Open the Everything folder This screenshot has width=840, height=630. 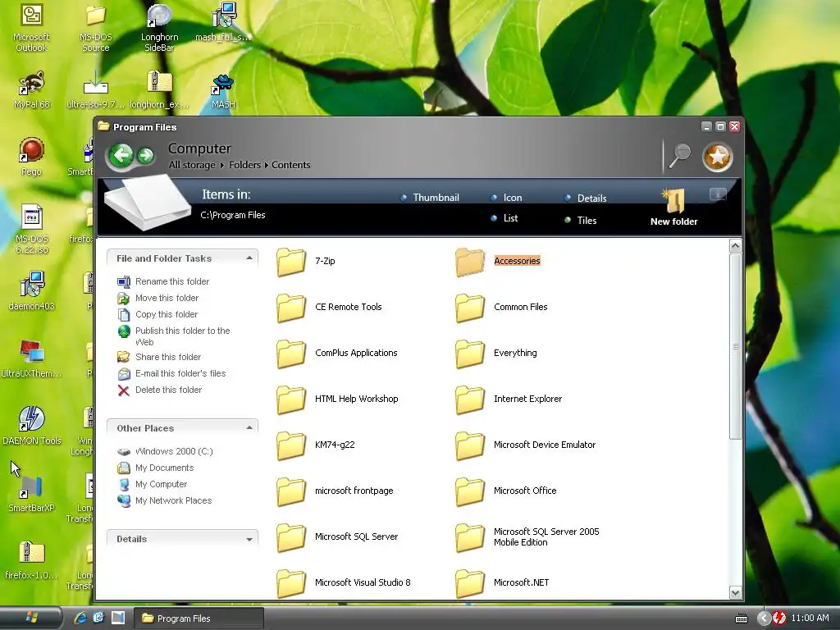click(x=496, y=354)
